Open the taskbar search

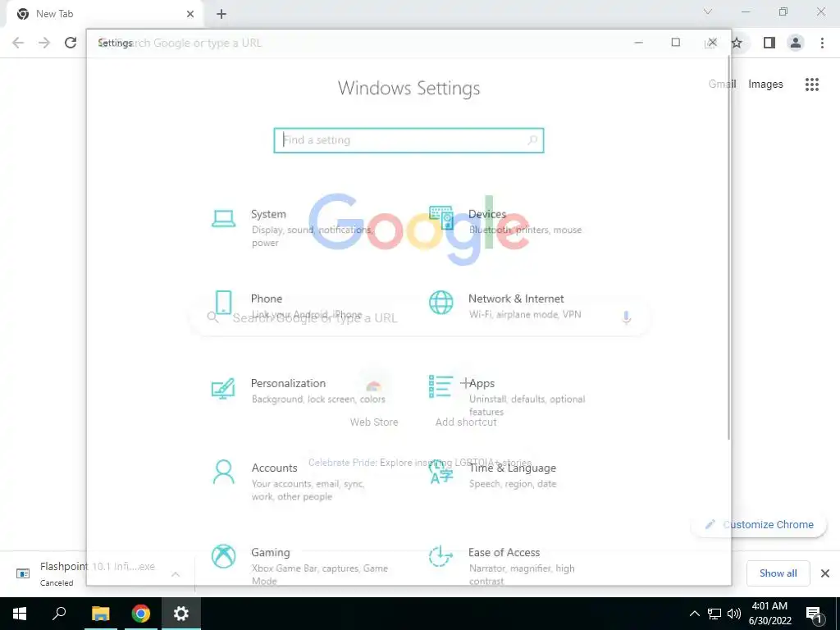[x=59, y=614]
